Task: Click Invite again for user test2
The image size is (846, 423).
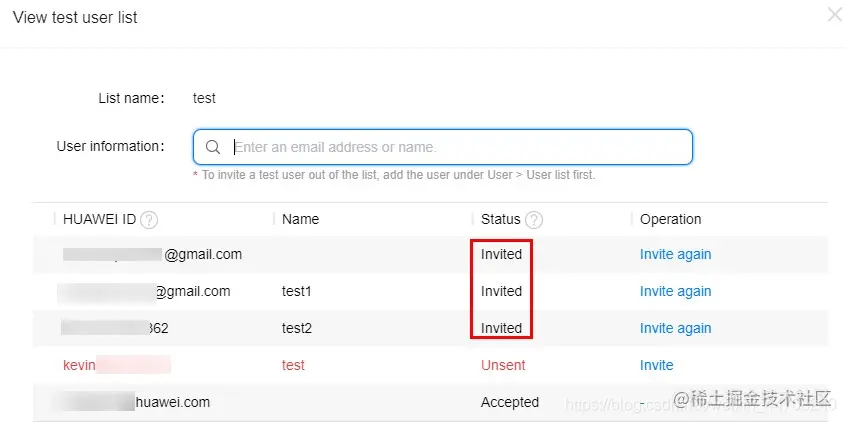Action: (676, 328)
